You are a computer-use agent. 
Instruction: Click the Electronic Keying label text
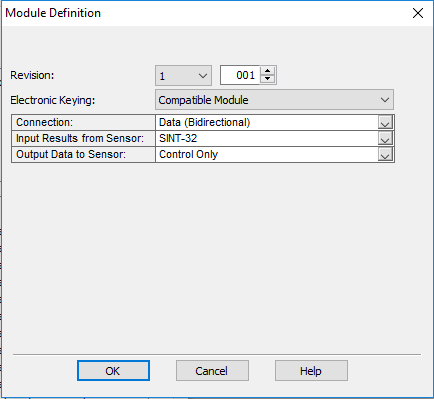(53, 100)
